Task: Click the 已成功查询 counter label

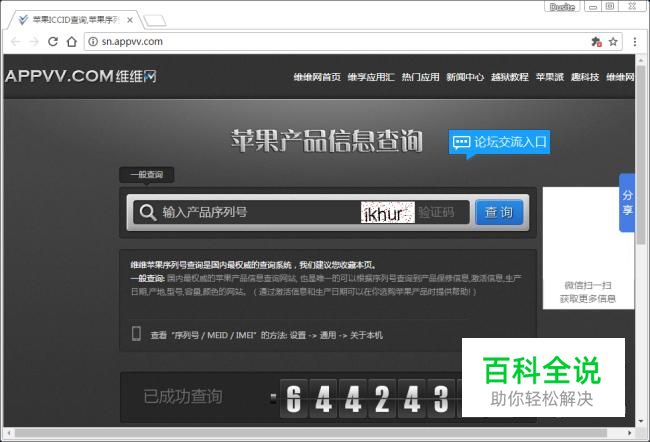Action: (x=183, y=396)
